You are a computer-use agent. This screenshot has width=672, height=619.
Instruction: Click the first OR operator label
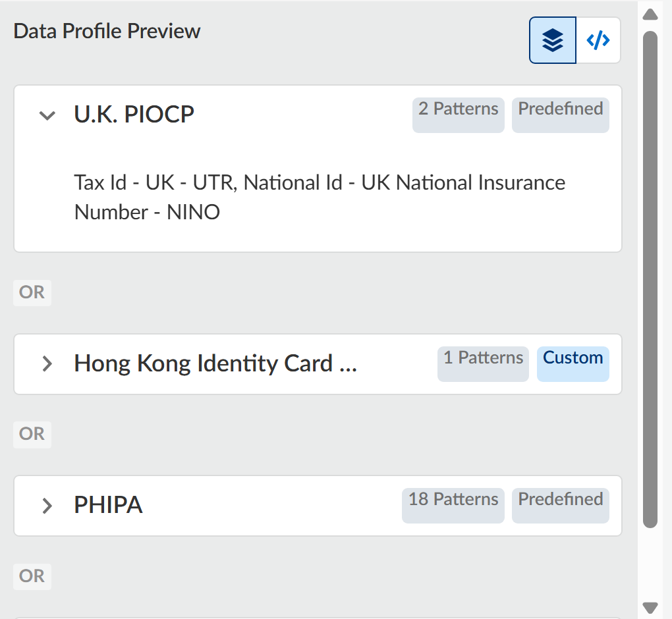click(x=32, y=292)
